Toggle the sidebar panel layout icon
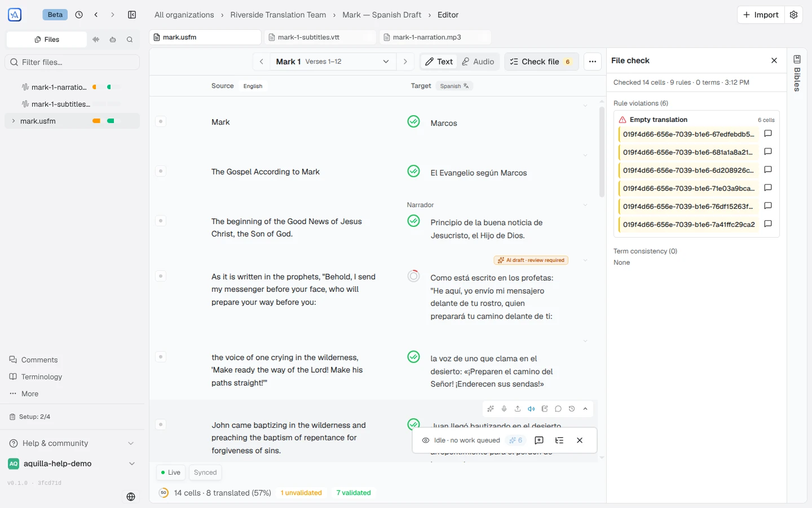812x508 pixels. tap(132, 15)
